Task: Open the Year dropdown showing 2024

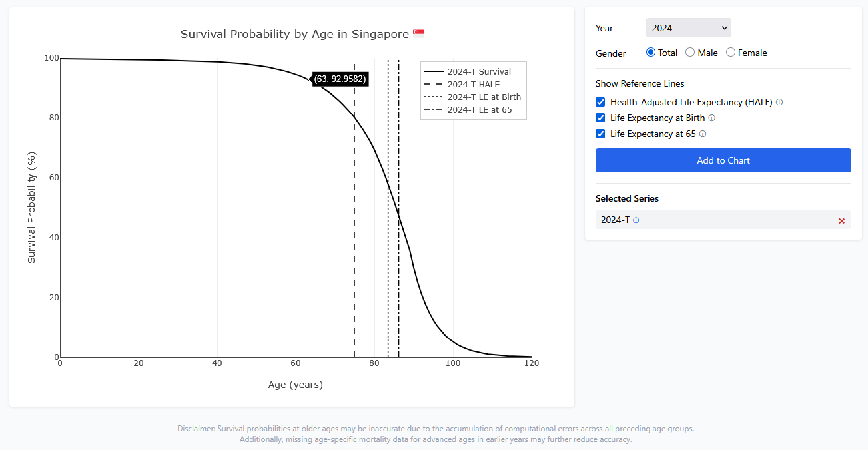Action: [x=688, y=28]
